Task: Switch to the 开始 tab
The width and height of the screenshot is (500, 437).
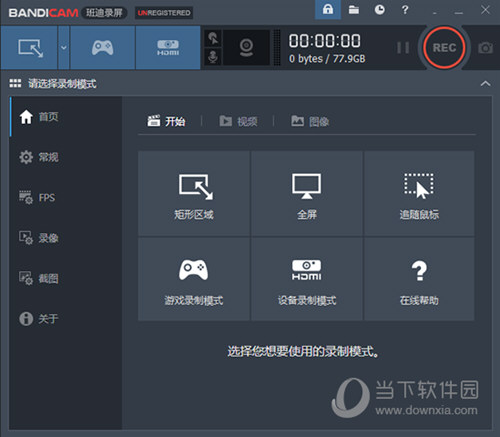Action: [x=166, y=121]
